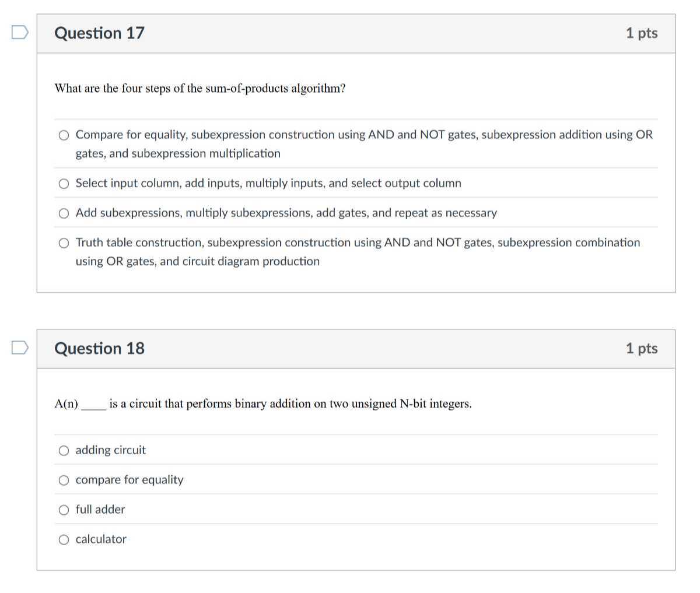The height and width of the screenshot is (593, 700).
Task: Click the sum-of-products question prompt text
Action: pyautogui.click(x=199, y=89)
